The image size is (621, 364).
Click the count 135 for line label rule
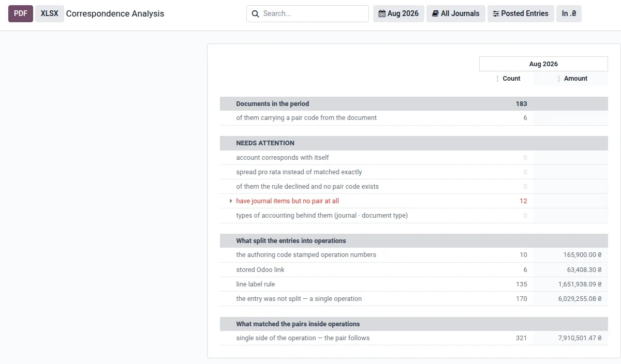pyautogui.click(x=522, y=284)
